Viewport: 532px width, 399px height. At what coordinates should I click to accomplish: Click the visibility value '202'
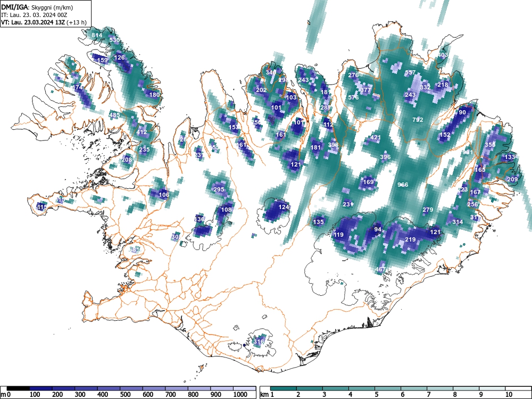click(x=261, y=90)
